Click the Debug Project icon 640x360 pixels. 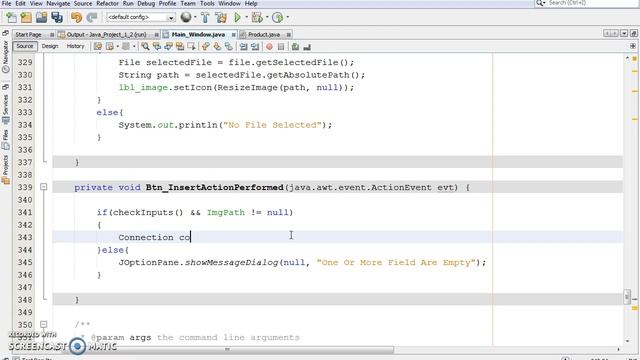click(x=257, y=18)
